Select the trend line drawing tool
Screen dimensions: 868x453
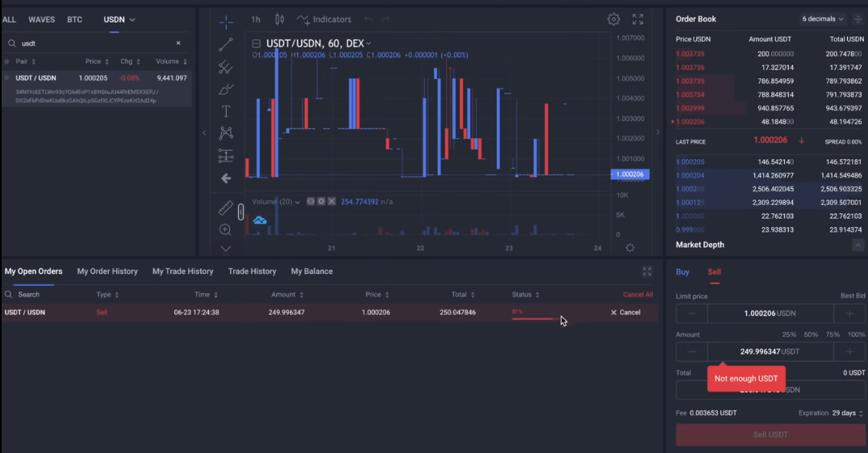pyautogui.click(x=226, y=44)
